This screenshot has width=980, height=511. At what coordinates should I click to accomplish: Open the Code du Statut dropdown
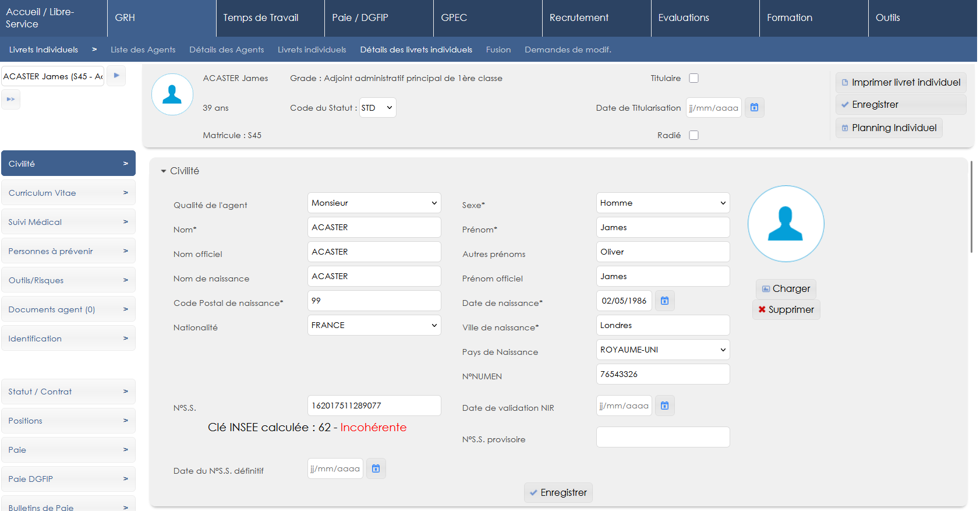point(377,108)
